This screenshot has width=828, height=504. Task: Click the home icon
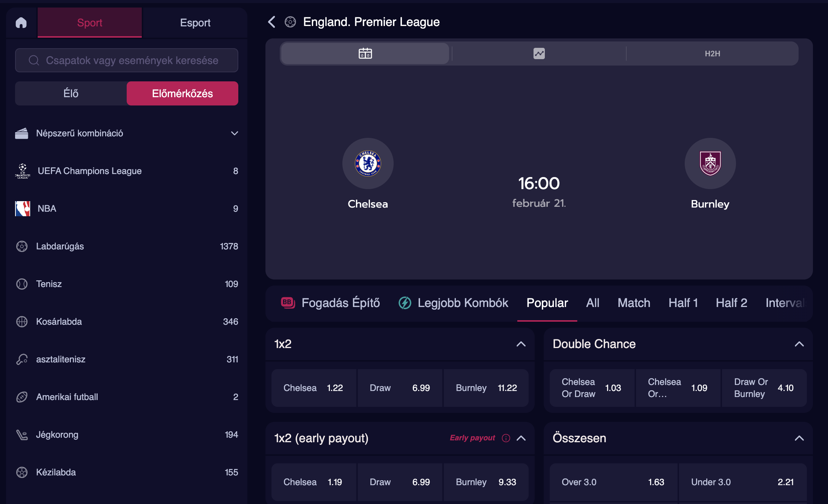(x=21, y=23)
